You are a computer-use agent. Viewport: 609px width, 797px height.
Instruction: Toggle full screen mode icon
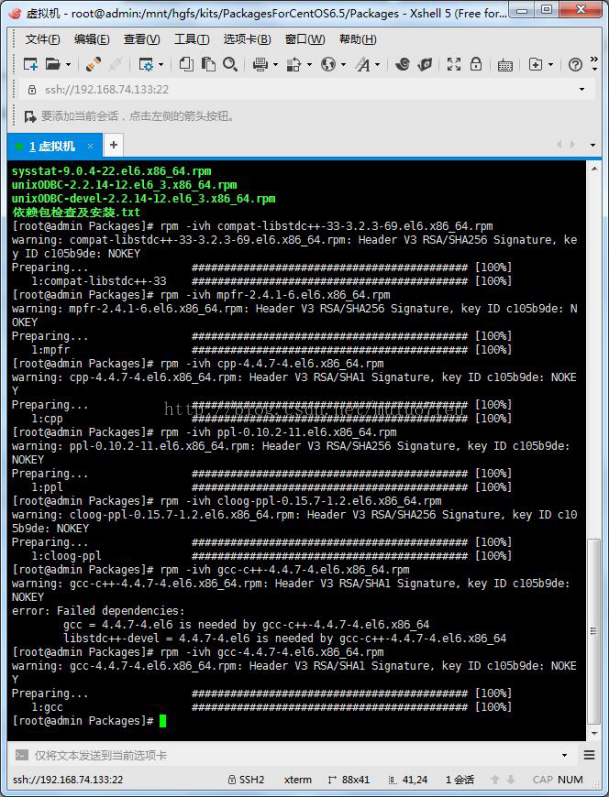453,65
